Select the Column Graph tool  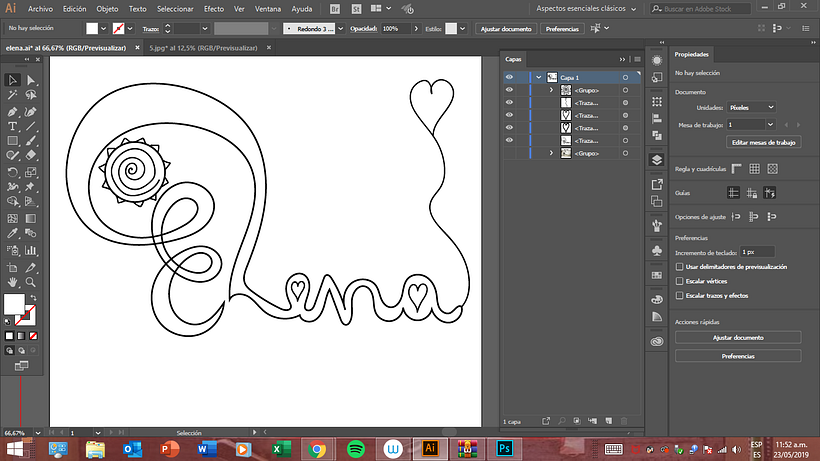coord(31,250)
